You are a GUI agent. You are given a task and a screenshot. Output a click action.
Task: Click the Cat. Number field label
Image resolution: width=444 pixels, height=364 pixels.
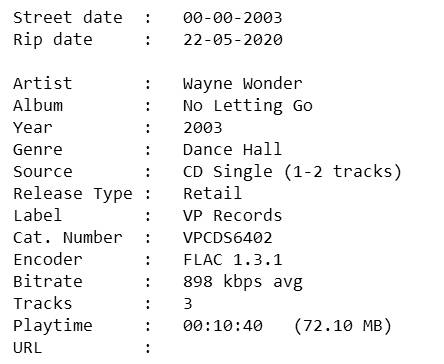click(x=68, y=238)
